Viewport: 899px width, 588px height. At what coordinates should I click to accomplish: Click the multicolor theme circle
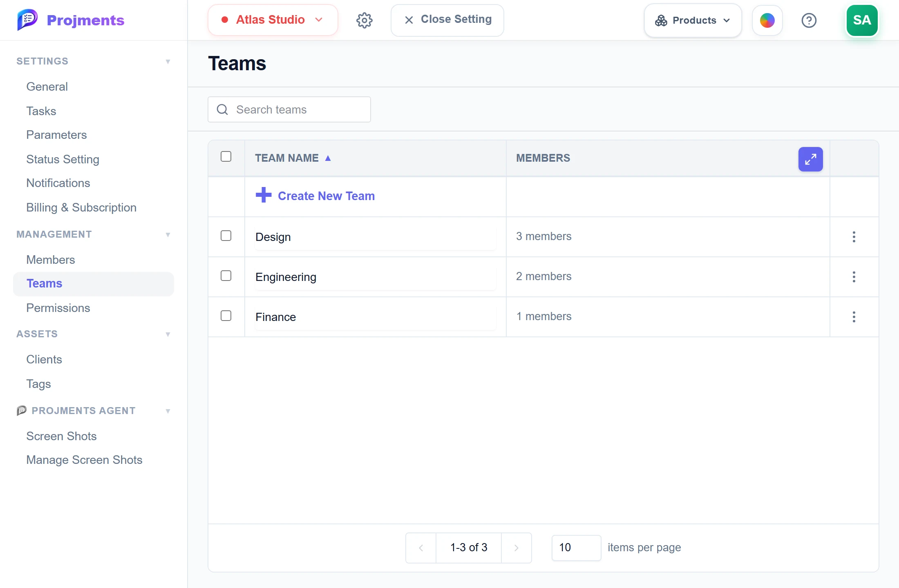(x=767, y=20)
